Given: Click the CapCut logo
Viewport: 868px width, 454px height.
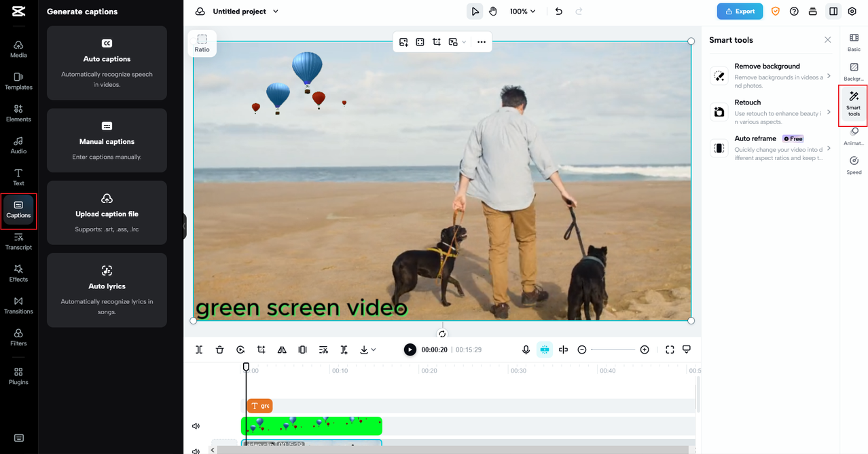Looking at the screenshot, I should [18, 11].
